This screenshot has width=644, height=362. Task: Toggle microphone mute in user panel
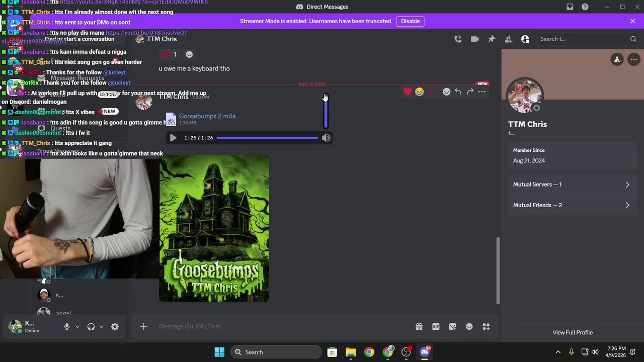click(66, 327)
